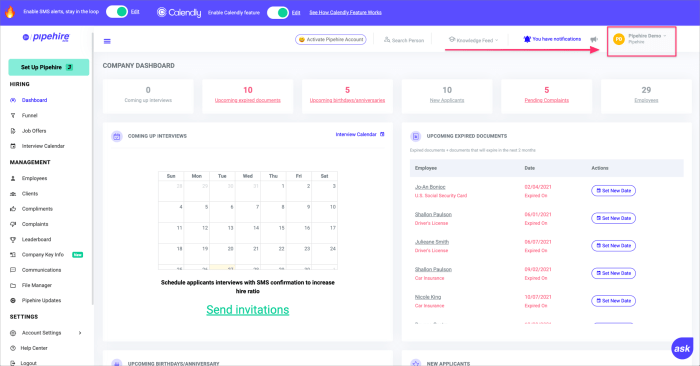Click Logout in sidebar
The width and height of the screenshot is (700, 366).
click(x=28, y=363)
